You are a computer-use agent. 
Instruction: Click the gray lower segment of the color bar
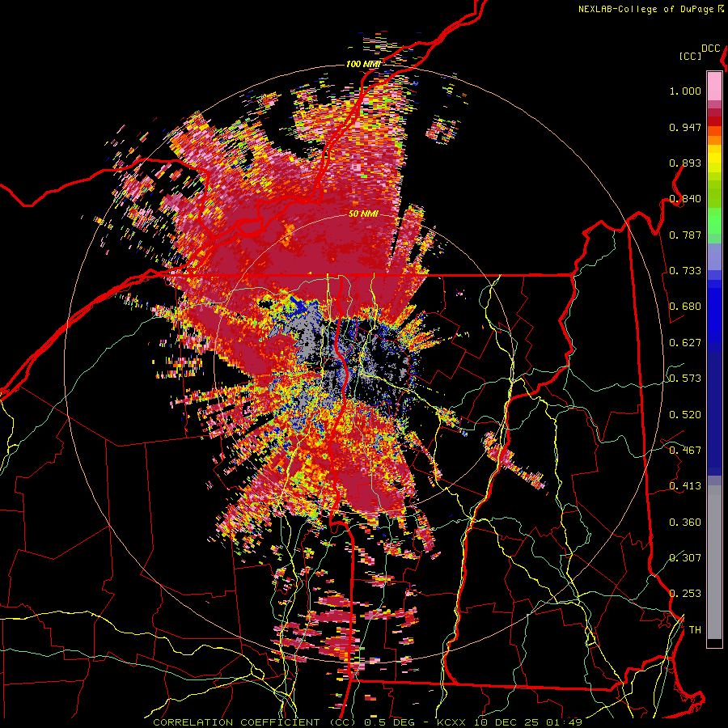point(714,562)
